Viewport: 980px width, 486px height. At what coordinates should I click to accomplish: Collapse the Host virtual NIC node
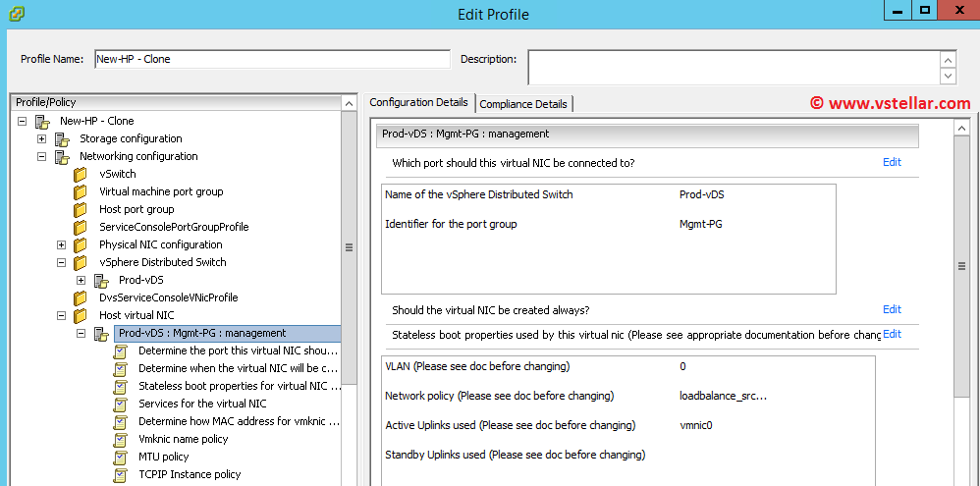point(62,316)
